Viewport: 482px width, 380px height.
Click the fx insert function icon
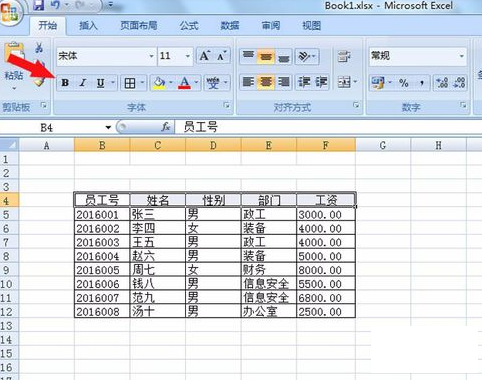(166, 127)
